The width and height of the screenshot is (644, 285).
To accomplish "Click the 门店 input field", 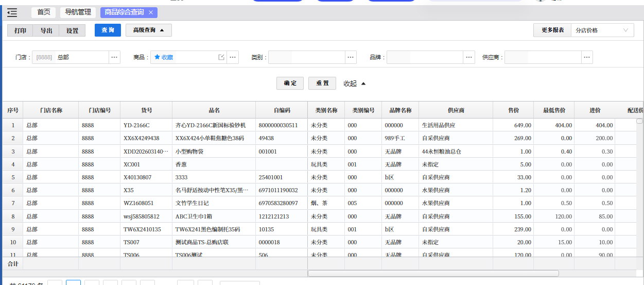I will coord(71,57).
